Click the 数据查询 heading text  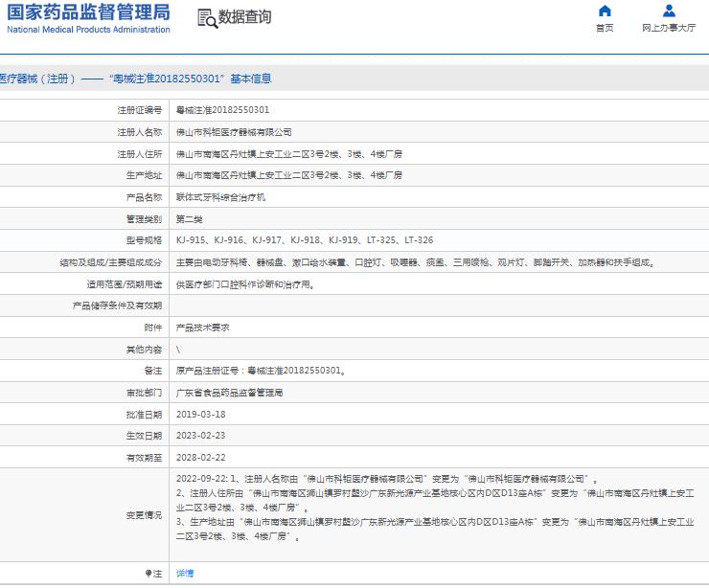tap(244, 17)
